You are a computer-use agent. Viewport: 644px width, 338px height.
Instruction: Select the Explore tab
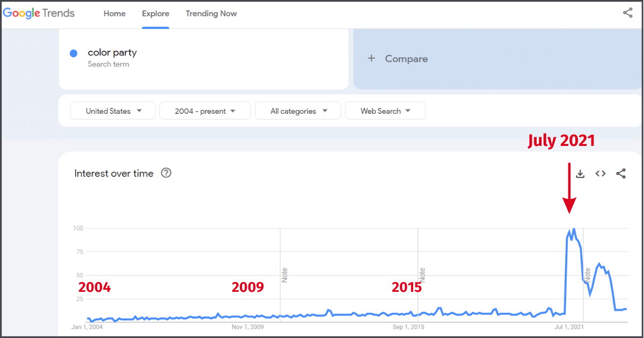click(156, 14)
